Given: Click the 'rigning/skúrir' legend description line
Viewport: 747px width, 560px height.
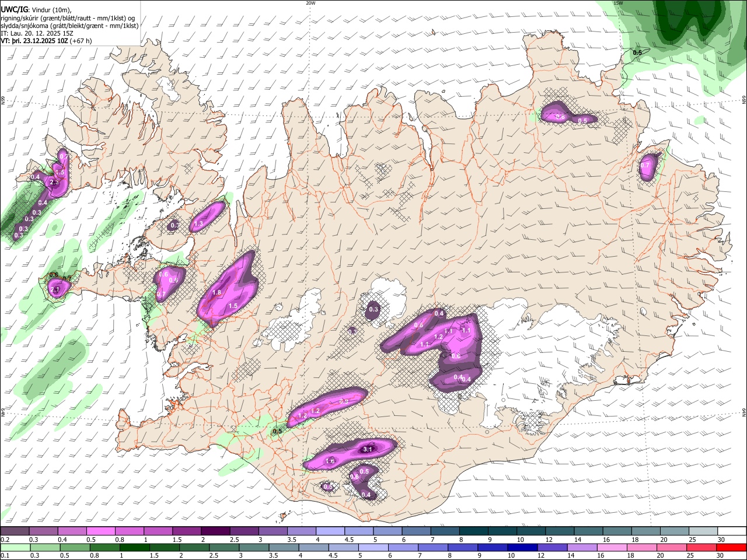Looking at the screenshot, I should pyautogui.click(x=68, y=18).
